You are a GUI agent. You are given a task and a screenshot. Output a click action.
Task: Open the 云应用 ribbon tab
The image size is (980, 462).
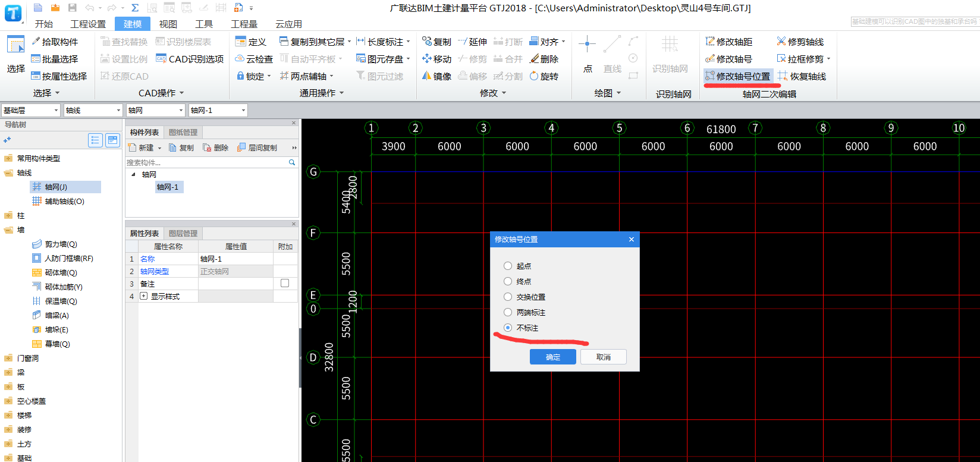(x=288, y=24)
